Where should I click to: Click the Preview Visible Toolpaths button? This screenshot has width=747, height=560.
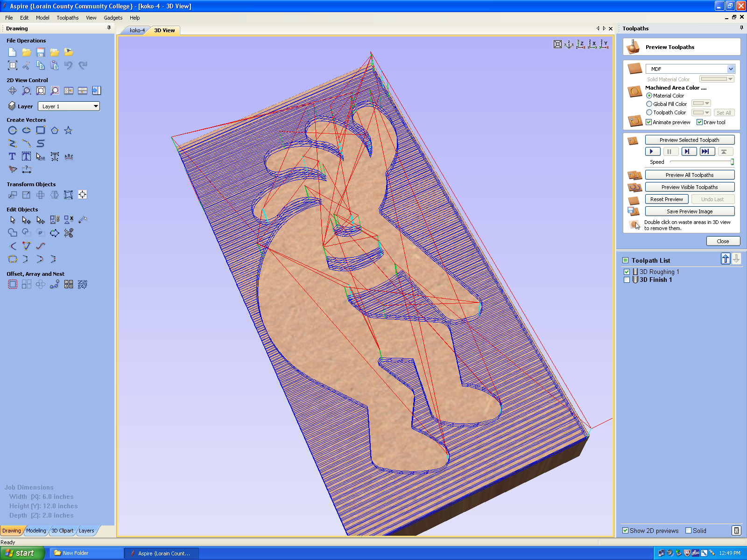(690, 187)
